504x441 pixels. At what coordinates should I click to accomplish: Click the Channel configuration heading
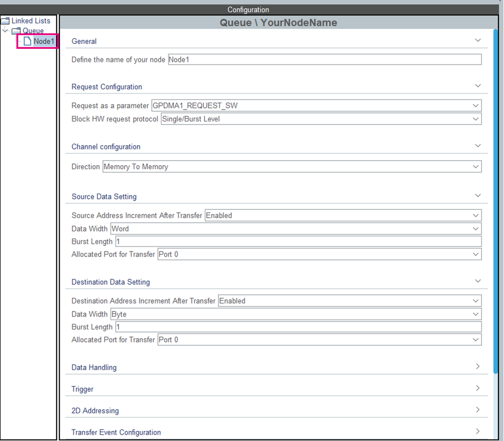point(106,147)
